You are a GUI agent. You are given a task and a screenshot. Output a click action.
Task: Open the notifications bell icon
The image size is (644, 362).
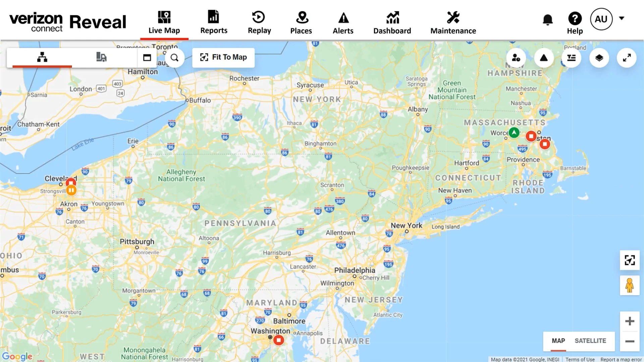[x=547, y=19]
